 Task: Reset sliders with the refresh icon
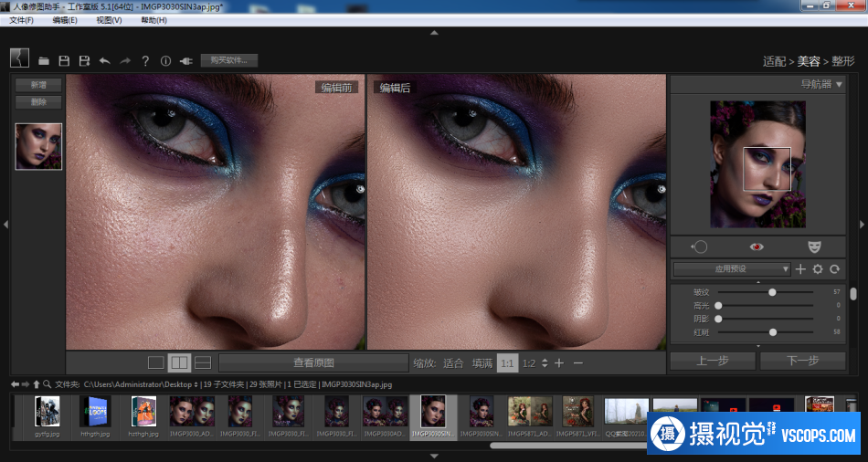(835, 269)
